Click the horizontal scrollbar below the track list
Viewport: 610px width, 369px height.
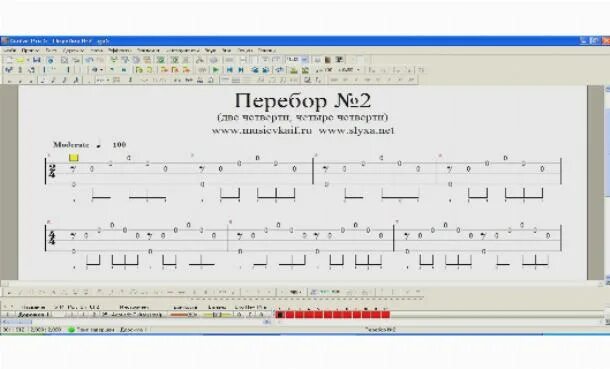tap(136, 322)
